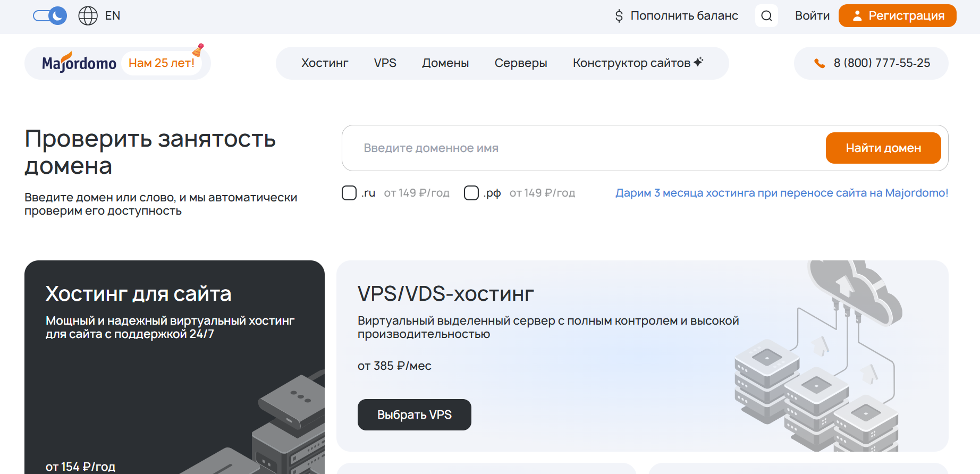Open search with the magnifier icon
Image resolution: width=980 pixels, height=474 pixels.
766,16
